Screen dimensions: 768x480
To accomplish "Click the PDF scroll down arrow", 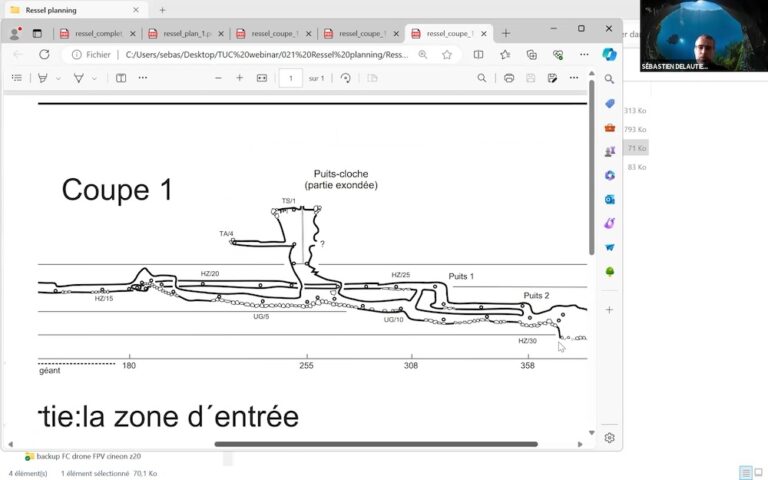I will pos(591,433).
